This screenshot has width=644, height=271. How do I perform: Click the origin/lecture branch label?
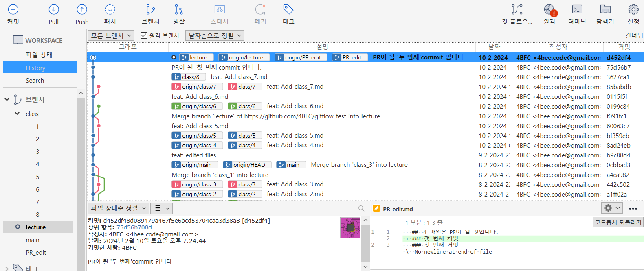click(x=244, y=57)
